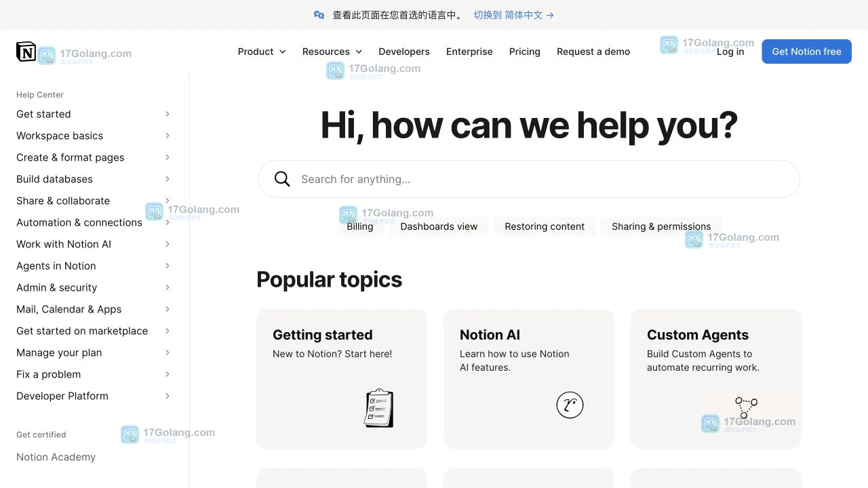Viewport: 868px width, 488px height.
Task: Open the Notion AI topic card
Action: pos(529,379)
